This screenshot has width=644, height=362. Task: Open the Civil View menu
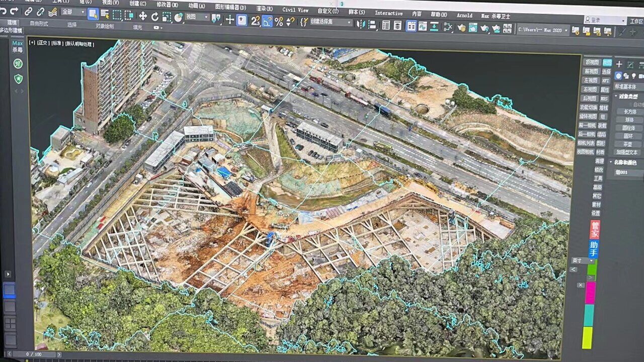pyautogui.click(x=295, y=10)
